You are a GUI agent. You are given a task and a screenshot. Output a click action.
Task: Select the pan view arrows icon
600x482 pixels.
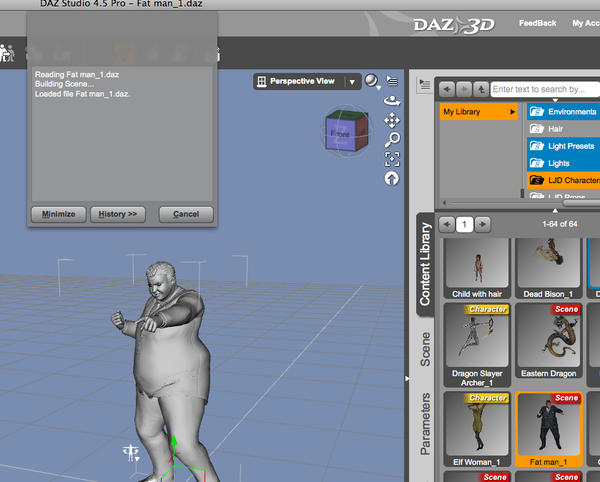point(392,120)
